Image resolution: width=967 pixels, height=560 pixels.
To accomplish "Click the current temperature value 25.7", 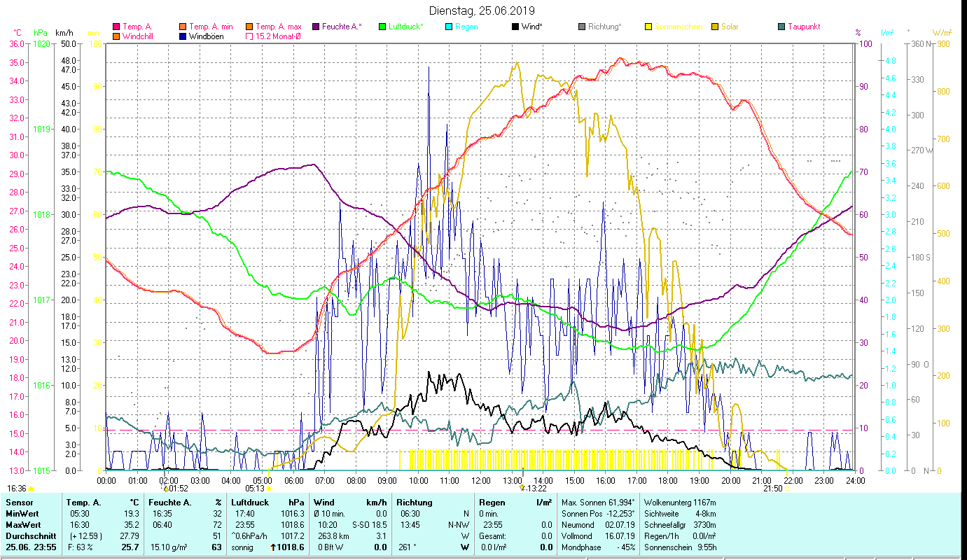I will [130, 547].
